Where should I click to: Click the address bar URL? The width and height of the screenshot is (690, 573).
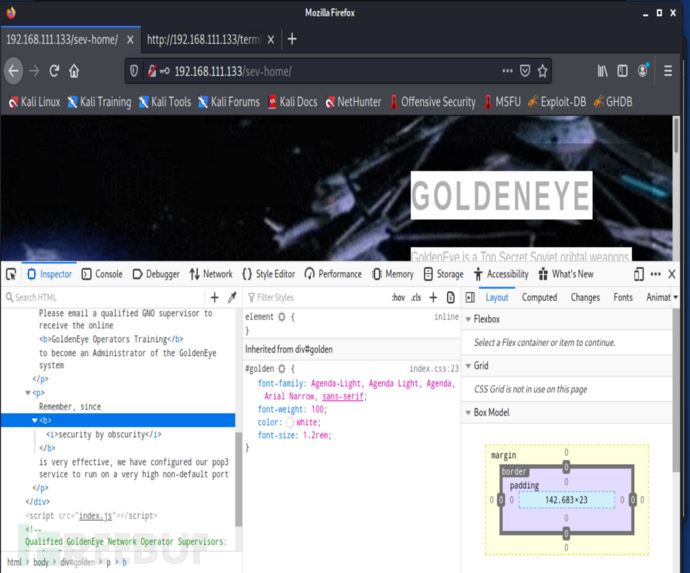[232, 71]
